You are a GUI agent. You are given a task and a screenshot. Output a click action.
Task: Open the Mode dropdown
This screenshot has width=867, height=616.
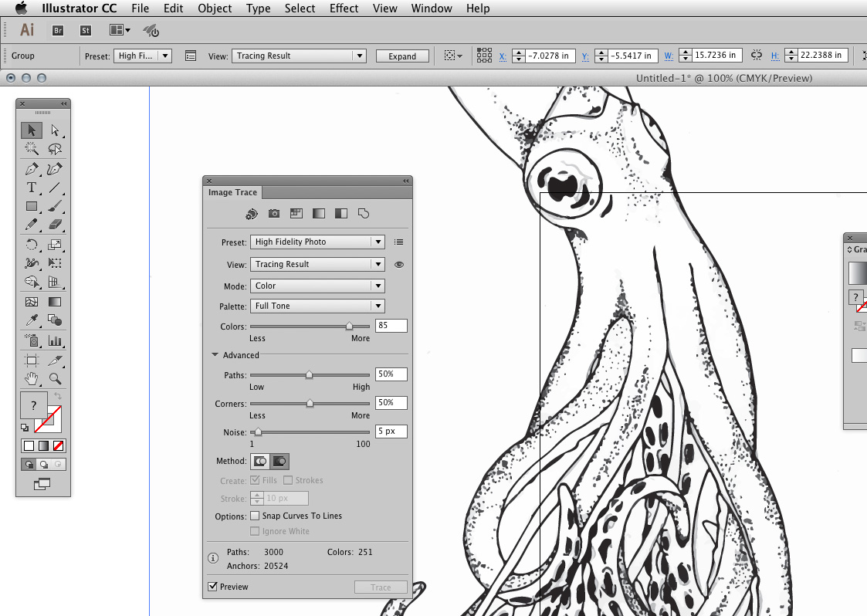pyautogui.click(x=318, y=285)
